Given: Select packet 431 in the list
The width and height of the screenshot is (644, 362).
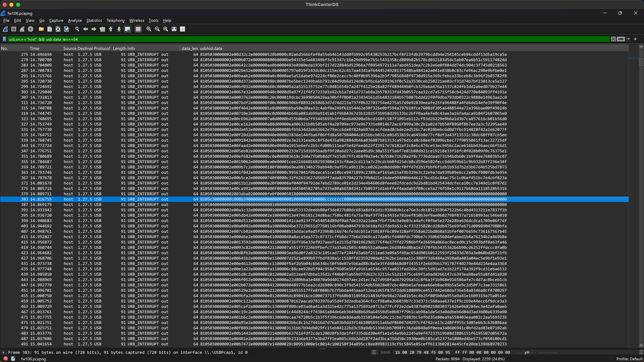Looking at the screenshot, I should pos(314,264).
